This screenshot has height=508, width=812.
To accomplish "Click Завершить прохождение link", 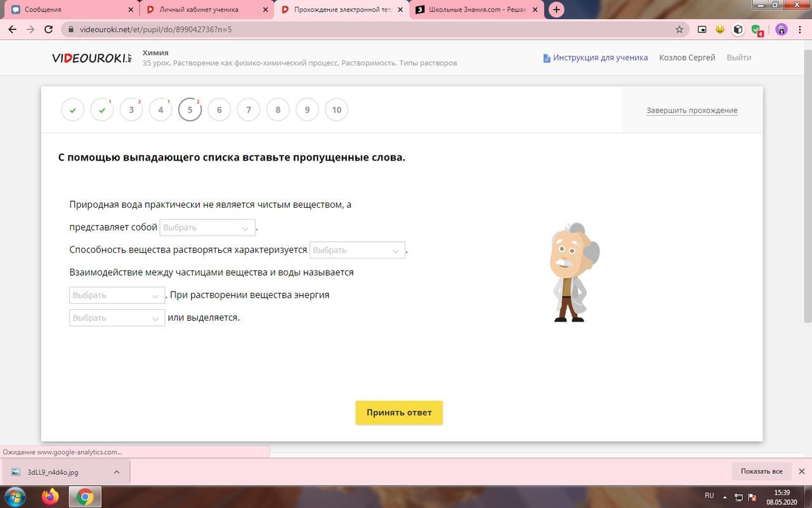I will [692, 110].
